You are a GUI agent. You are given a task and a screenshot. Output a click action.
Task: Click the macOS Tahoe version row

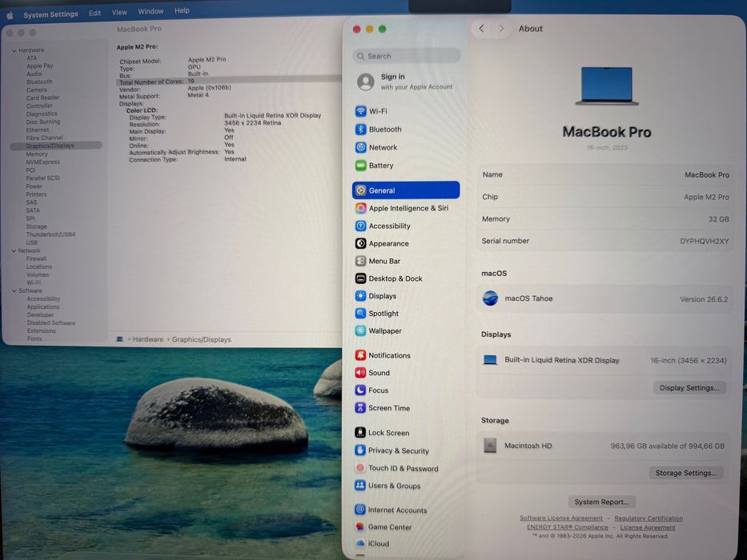click(604, 299)
